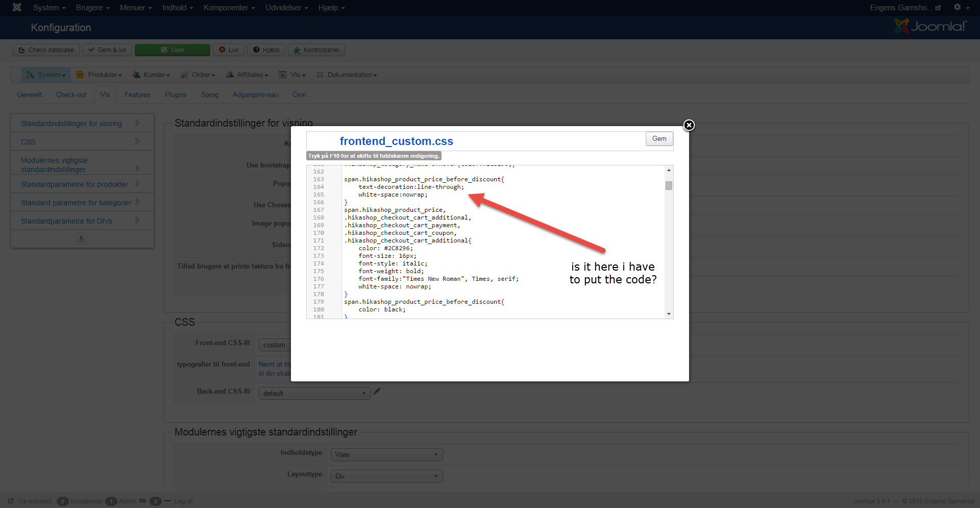The height and width of the screenshot is (508, 980).
Task: Open the Front-end CSS-fil custom dropdown
Action: 275,345
